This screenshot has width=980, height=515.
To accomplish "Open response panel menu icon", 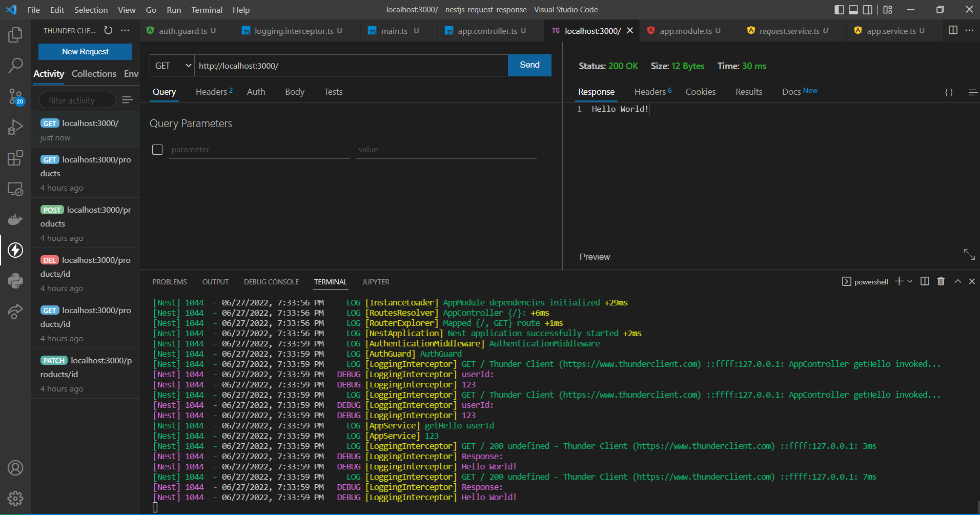I will pos(972,92).
